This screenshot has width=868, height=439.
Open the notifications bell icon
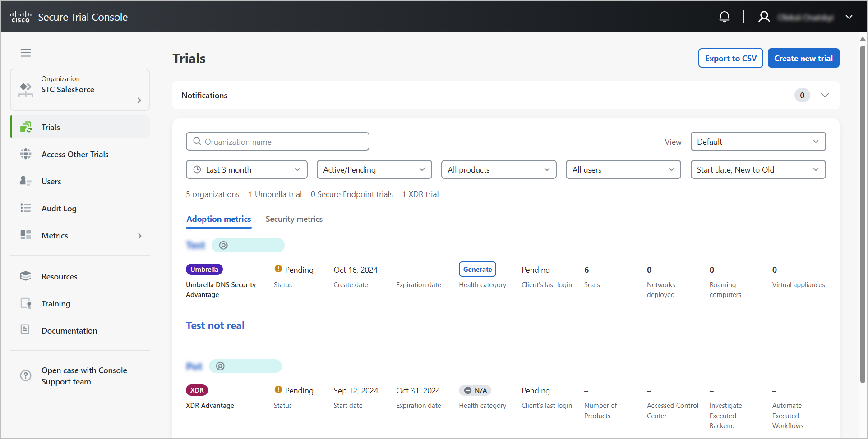point(725,17)
